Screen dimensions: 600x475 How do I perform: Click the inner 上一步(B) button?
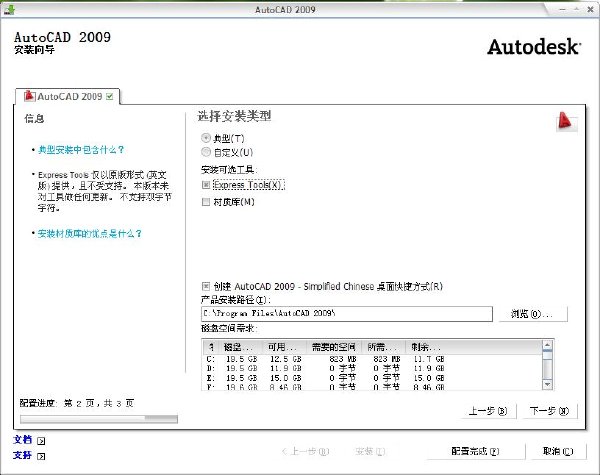pos(489,411)
